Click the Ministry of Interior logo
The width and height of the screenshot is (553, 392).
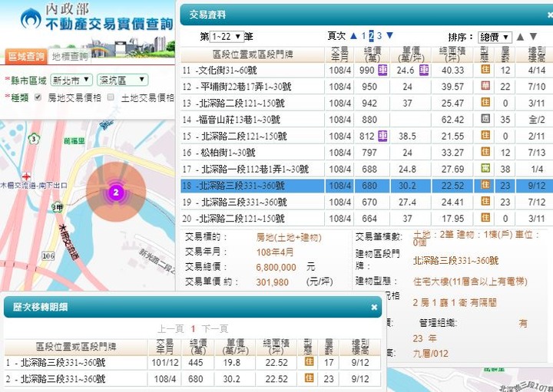31,18
